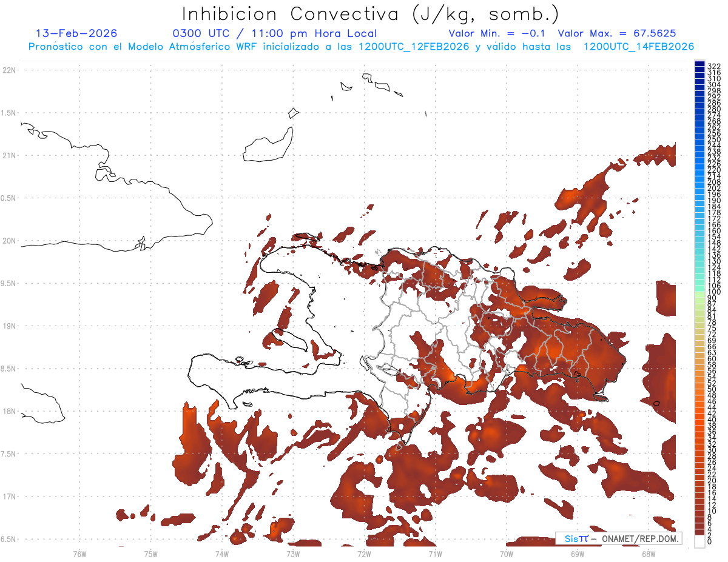
Task: Click the '22N' latitude label
Action: 10,70
